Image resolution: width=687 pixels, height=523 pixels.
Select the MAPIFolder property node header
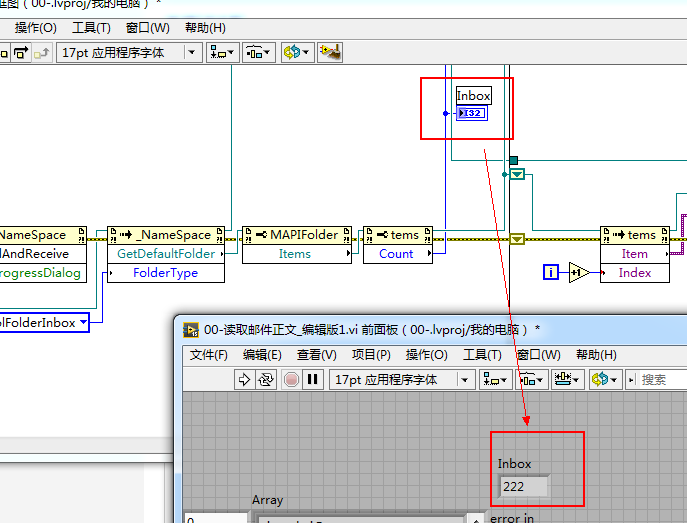[297, 235]
